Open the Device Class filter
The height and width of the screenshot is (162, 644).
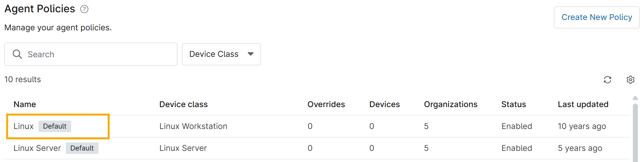[x=214, y=54]
